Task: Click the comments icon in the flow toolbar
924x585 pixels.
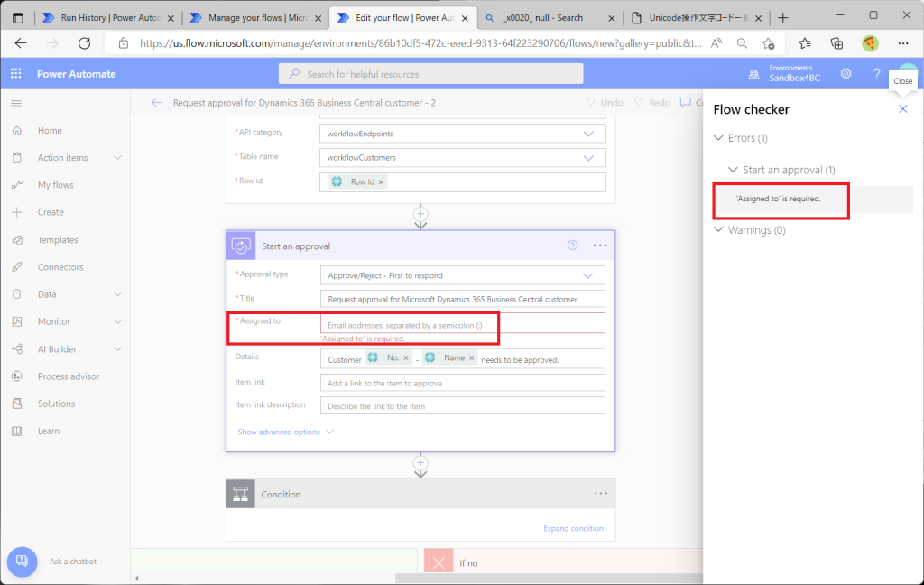Action: (x=686, y=103)
